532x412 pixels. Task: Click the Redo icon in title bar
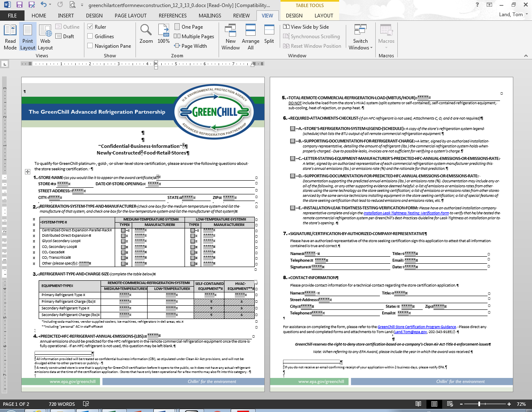coord(60,5)
